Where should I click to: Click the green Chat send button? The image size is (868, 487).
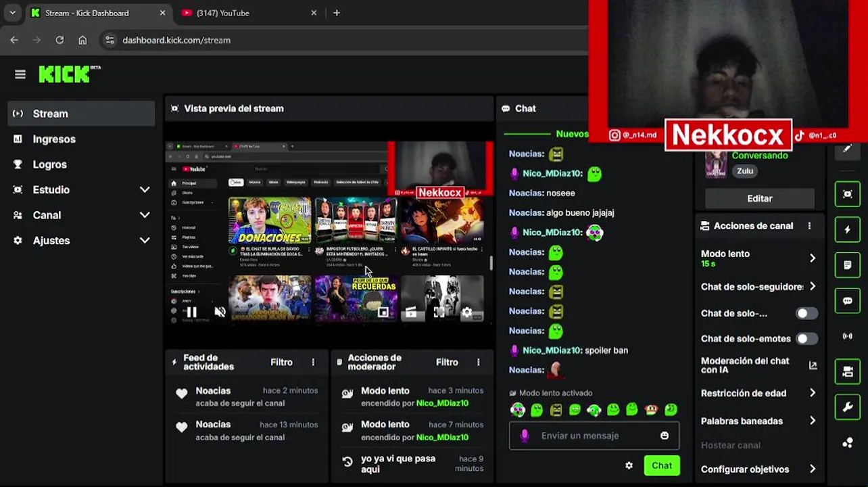pyautogui.click(x=662, y=465)
